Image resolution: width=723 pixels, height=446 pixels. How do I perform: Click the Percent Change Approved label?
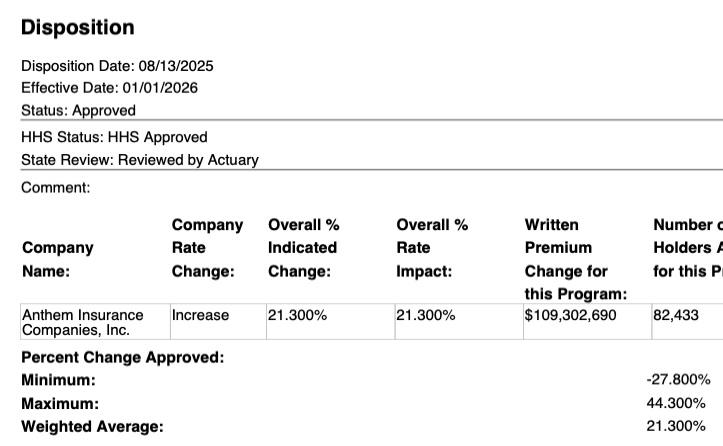tap(122, 357)
